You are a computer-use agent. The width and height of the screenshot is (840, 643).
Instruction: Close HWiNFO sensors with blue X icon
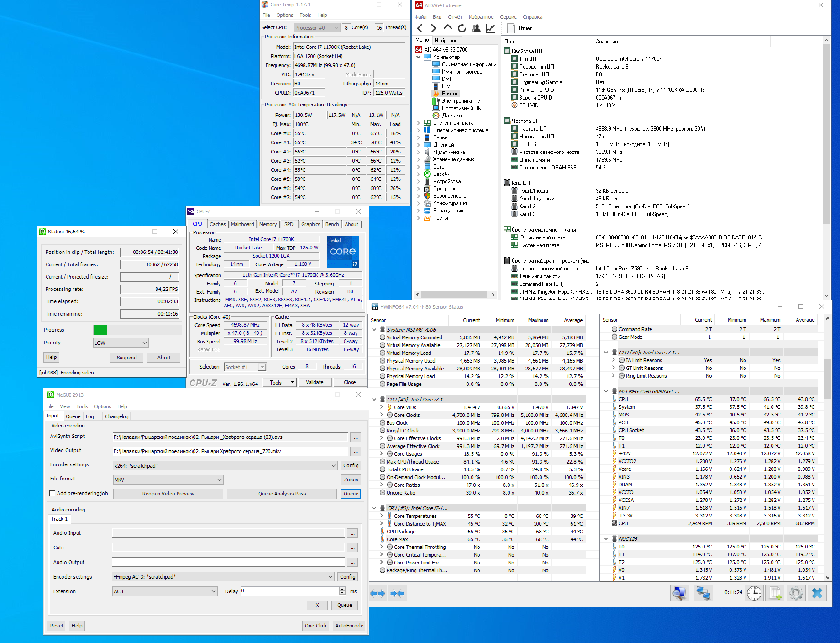pyautogui.click(x=817, y=593)
